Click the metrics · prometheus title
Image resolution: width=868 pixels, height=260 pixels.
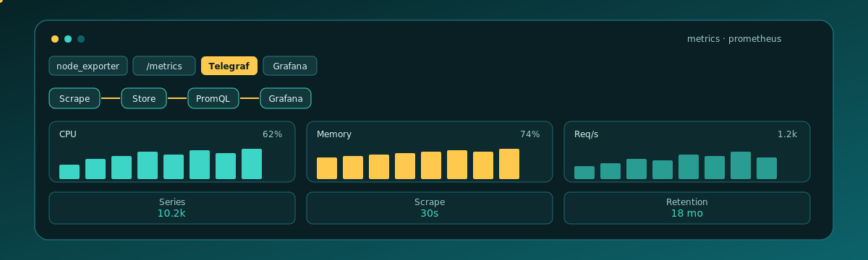click(x=734, y=39)
